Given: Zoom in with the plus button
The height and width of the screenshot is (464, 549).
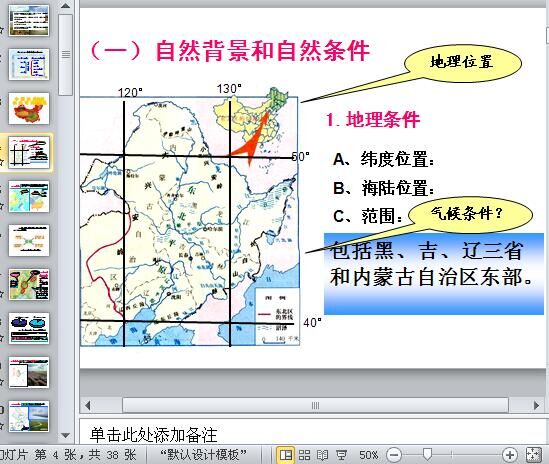Looking at the screenshot, I should click(509, 455).
